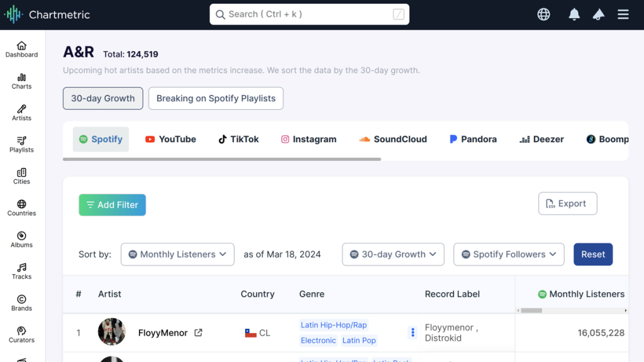Open the Dashboard sidebar item
Viewport: 644px width, 362px height.
pyautogui.click(x=21, y=49)
